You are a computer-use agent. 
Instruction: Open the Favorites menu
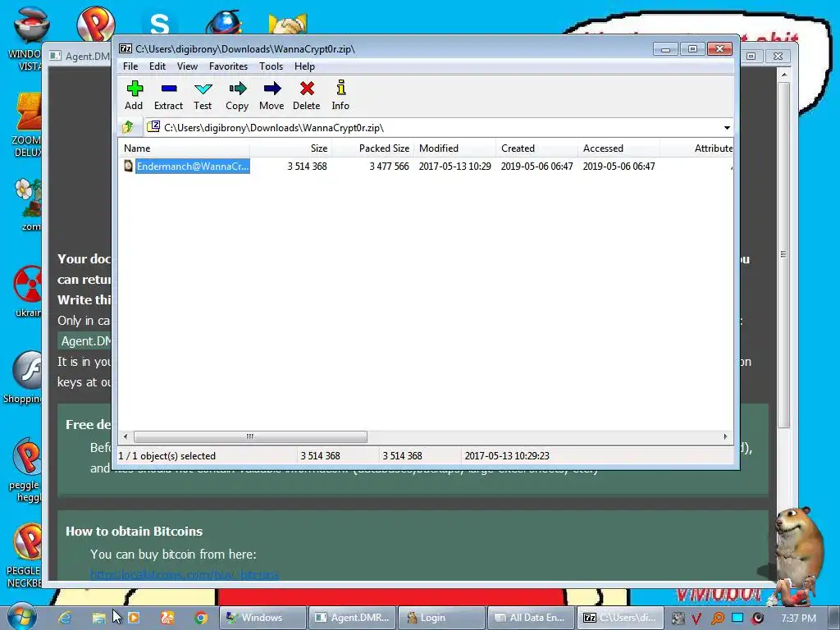228,66
